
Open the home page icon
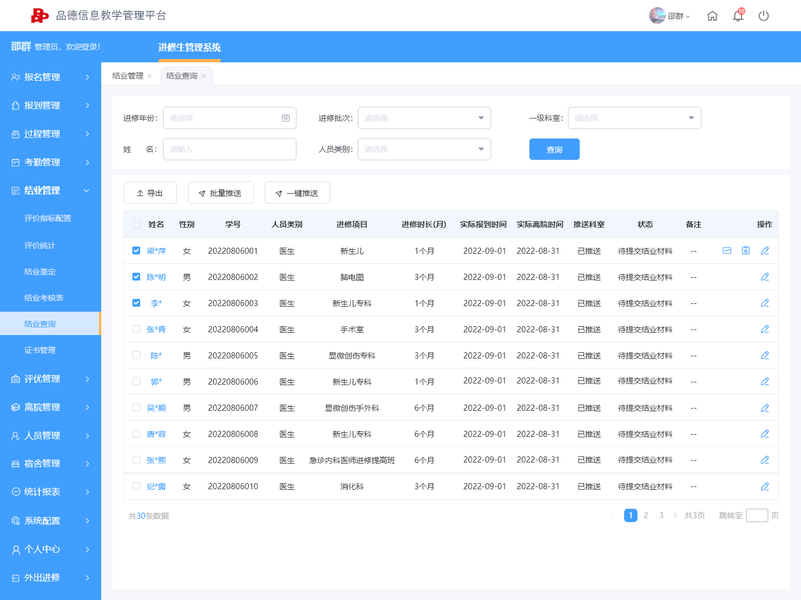tap(712, 16)
